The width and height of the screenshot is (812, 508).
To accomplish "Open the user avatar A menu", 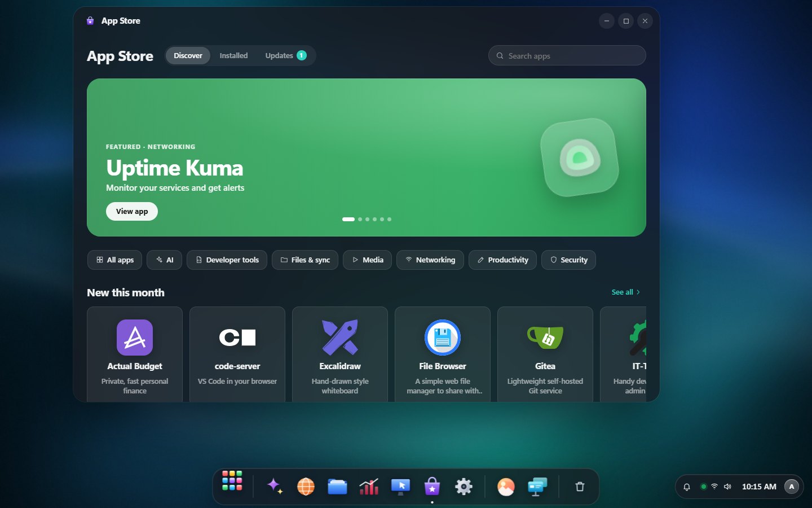I will [x=792, y=487].
